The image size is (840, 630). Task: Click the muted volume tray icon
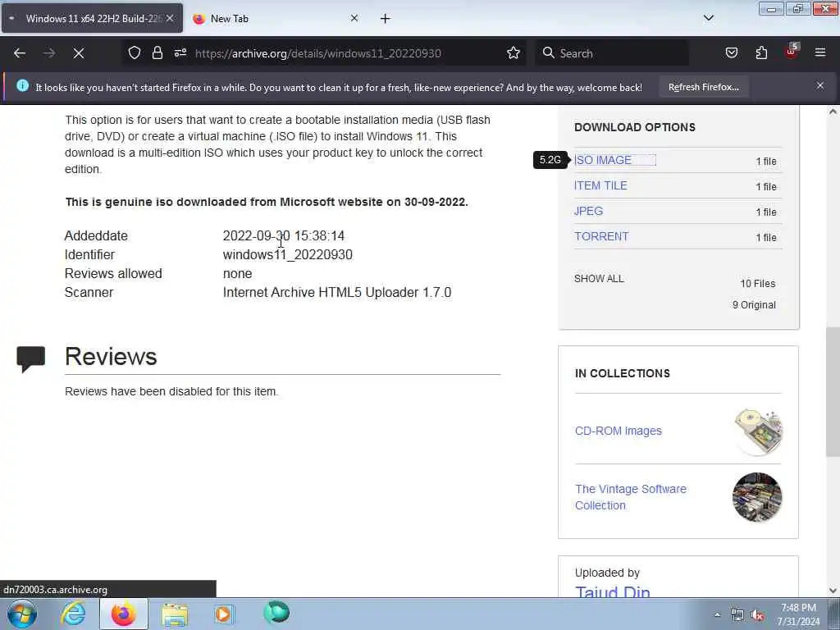coord(757,615)
